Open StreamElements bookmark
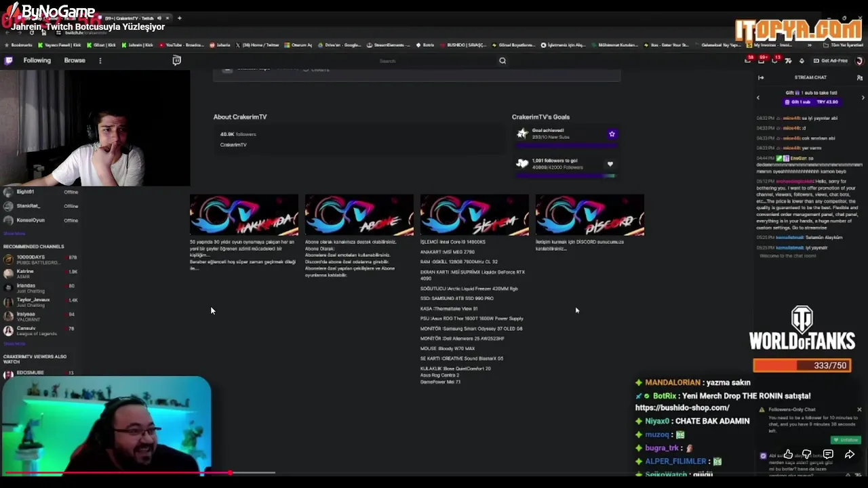 [x=389, y=45]
